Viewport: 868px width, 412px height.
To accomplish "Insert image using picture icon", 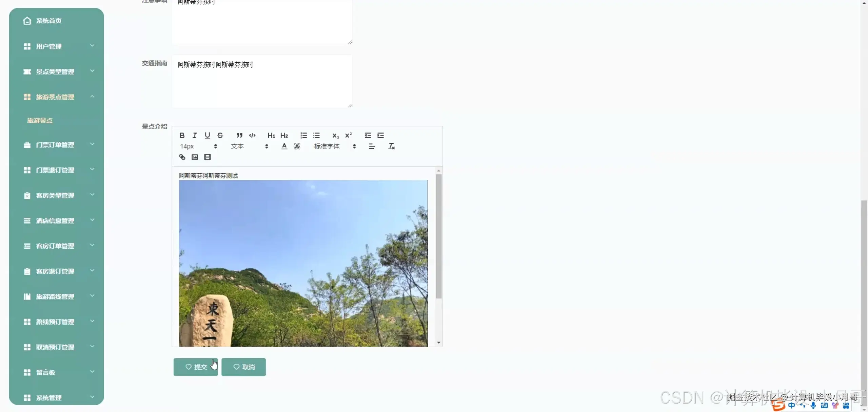I will [x=195, y=157].
